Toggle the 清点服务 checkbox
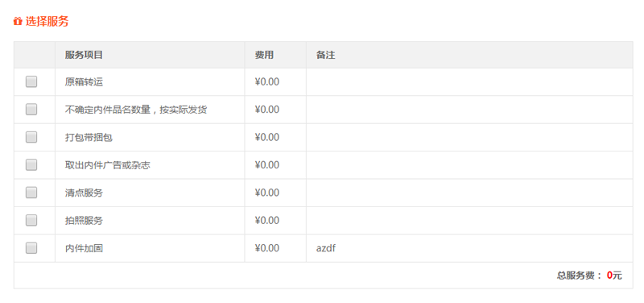Screen dimensions: 644x303 pos(31,193)
